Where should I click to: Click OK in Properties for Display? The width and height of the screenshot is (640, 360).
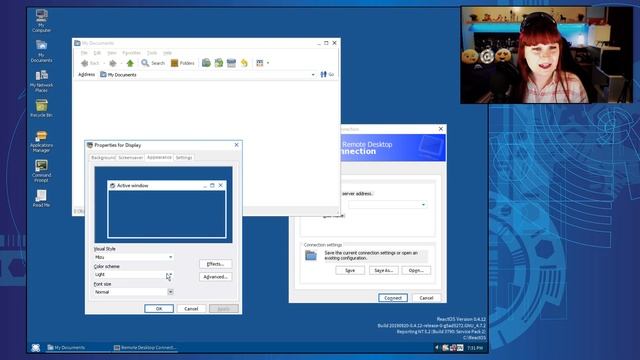159,309
